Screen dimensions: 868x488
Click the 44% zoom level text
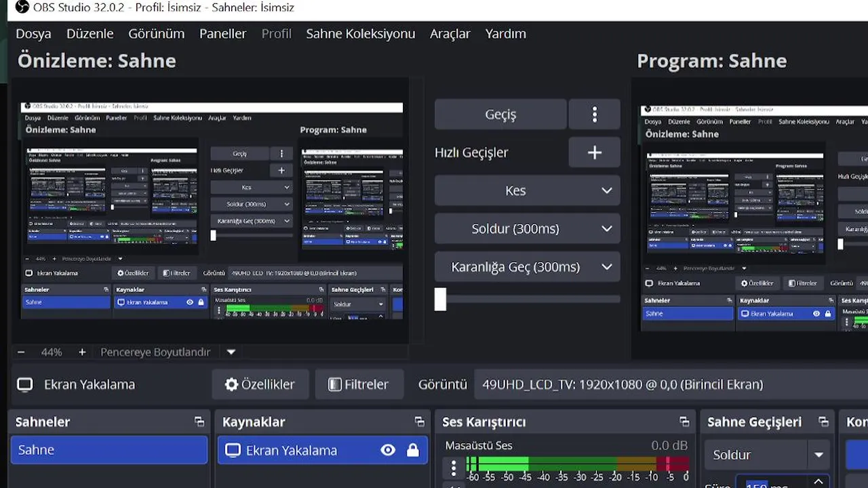[x=52, y=352]
